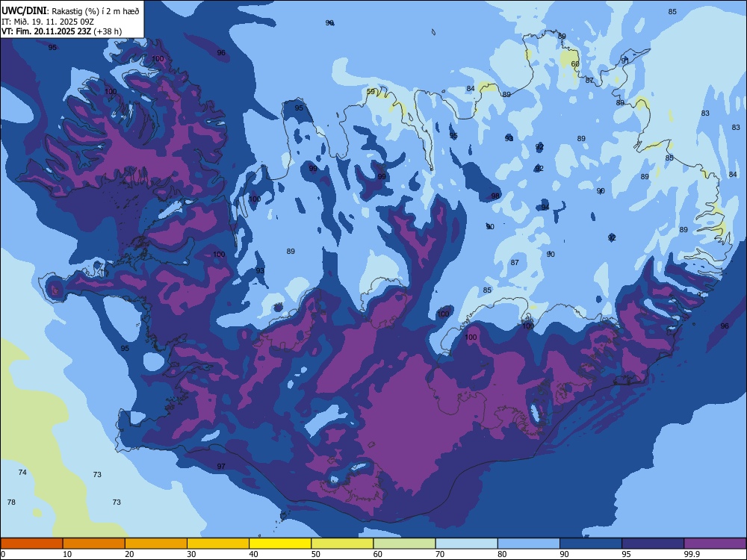Pick the 50–60 legend color segment
This screenshot has width=747, height=560.
(x=342, y=544)
